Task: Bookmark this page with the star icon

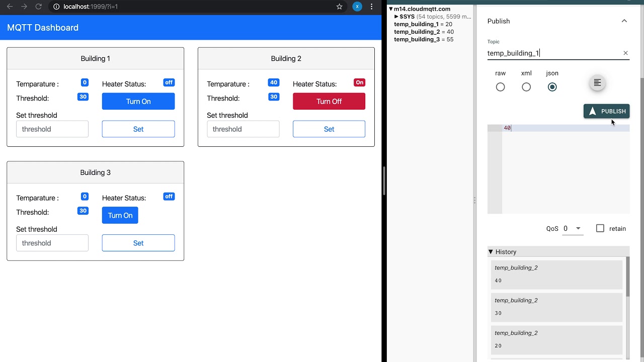Action: (x=340, y=7)
